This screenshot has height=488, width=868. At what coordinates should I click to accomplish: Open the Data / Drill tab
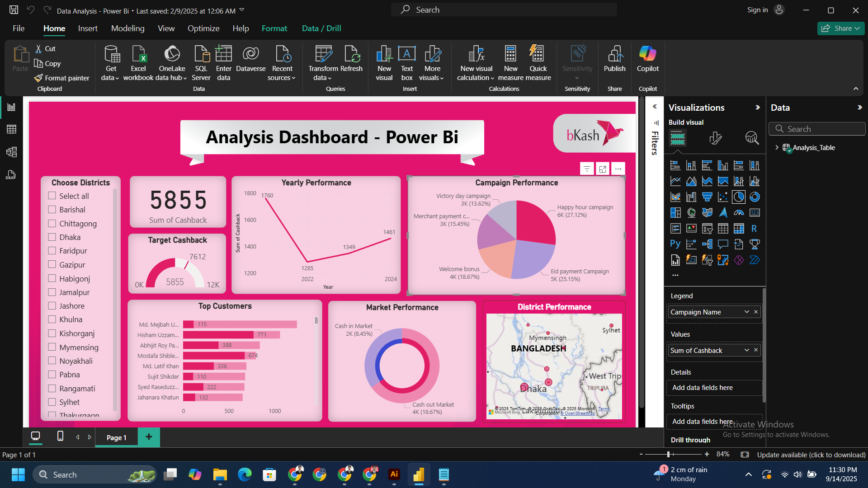point(321,28)
